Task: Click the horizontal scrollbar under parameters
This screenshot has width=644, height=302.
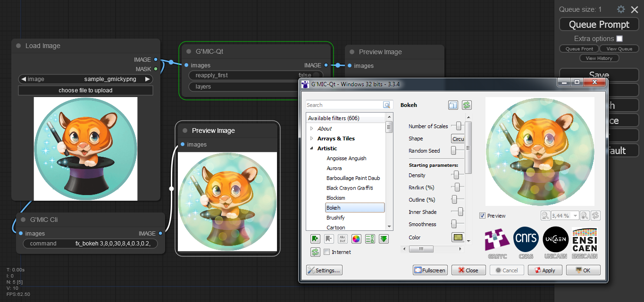Action: 433,249
